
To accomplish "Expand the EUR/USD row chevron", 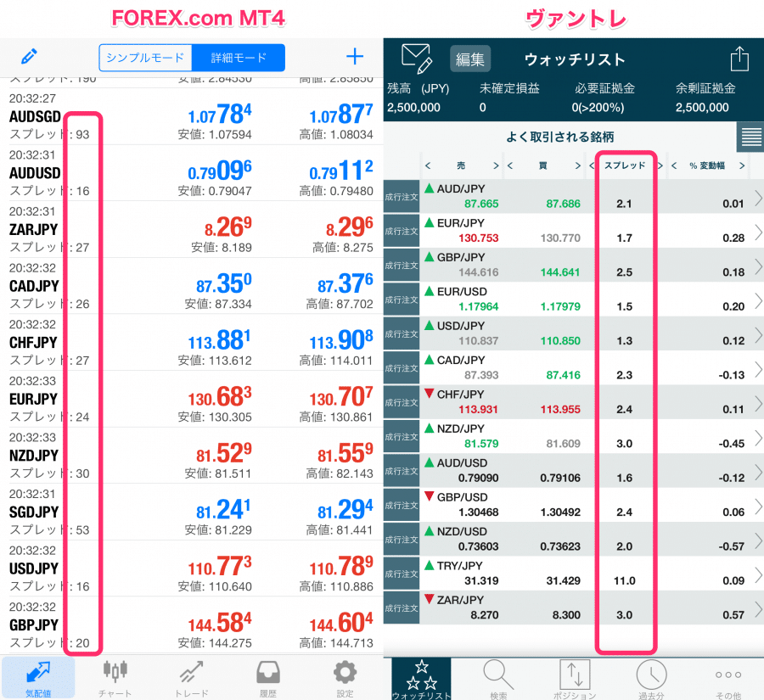I will (x=758, y=300).
